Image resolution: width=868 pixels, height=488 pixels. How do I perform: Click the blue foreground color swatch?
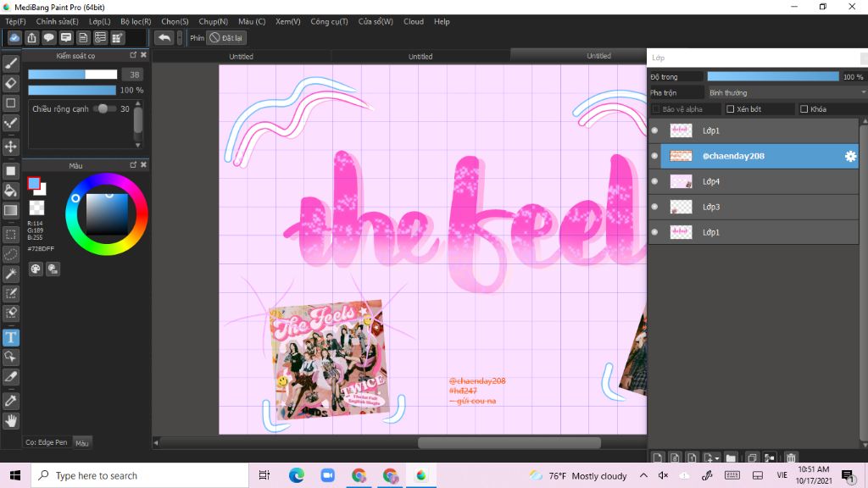(x=34, y=184)
